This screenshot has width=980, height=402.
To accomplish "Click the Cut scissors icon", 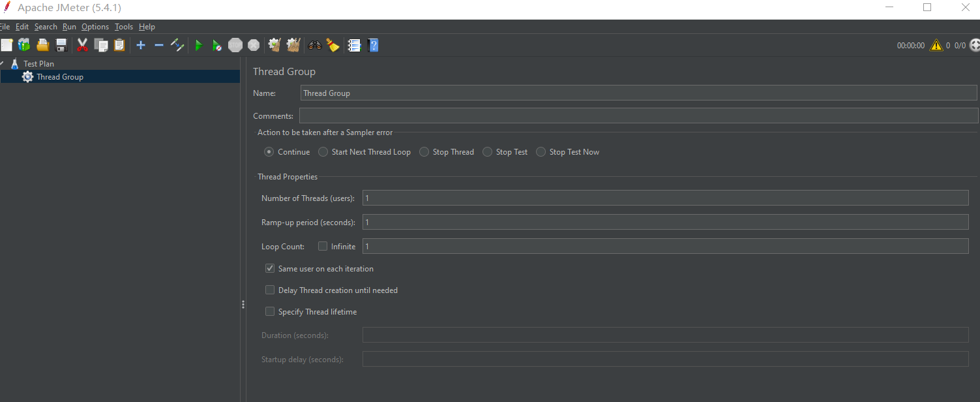I will point(82,45).
